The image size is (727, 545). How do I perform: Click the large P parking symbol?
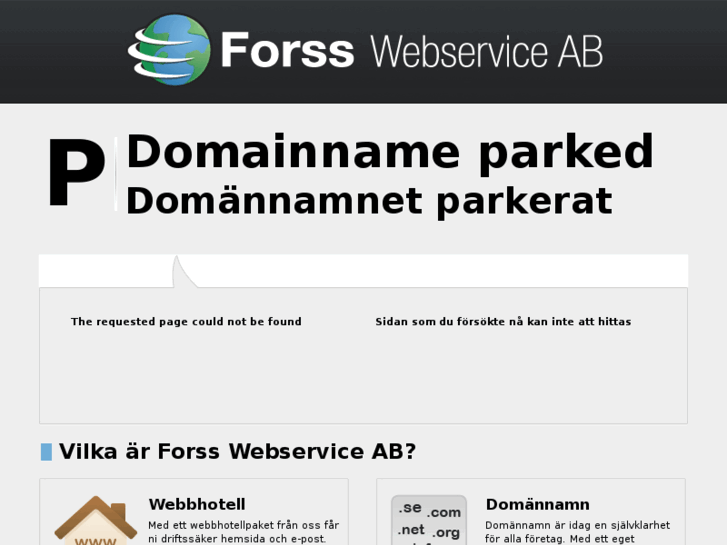[x=77, y=172]
